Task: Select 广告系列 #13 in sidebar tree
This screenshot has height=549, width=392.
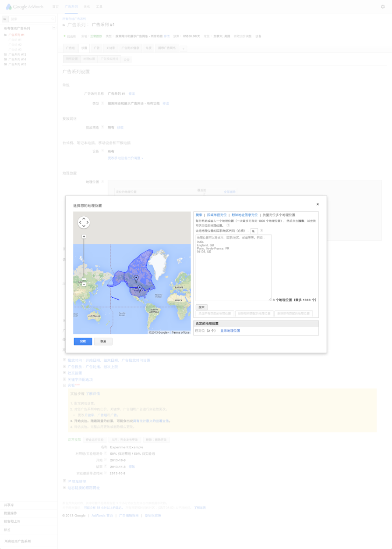Action: (x=17, y=54)
